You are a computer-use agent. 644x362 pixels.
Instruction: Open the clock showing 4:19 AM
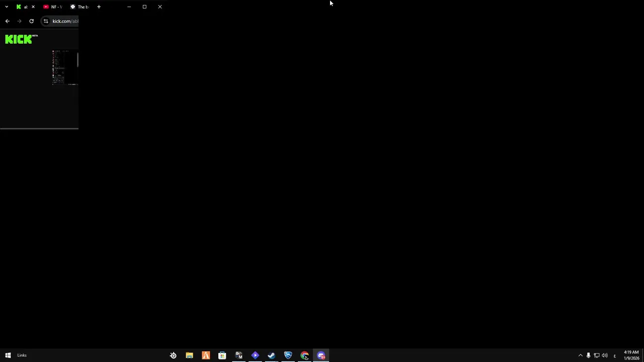631,355
